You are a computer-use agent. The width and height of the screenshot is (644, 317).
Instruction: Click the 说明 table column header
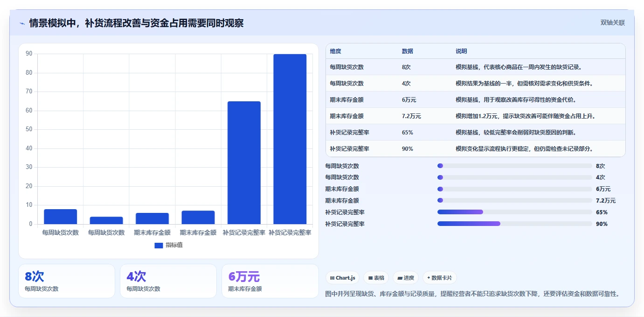pyautogui.click(x=461, y=51)
